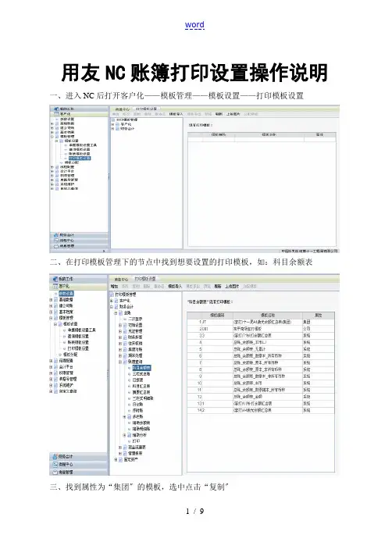Screen dimensions: 392x553
Task: Click 上传图片 in first screenshot toolbar
Action: coord(233,114)
